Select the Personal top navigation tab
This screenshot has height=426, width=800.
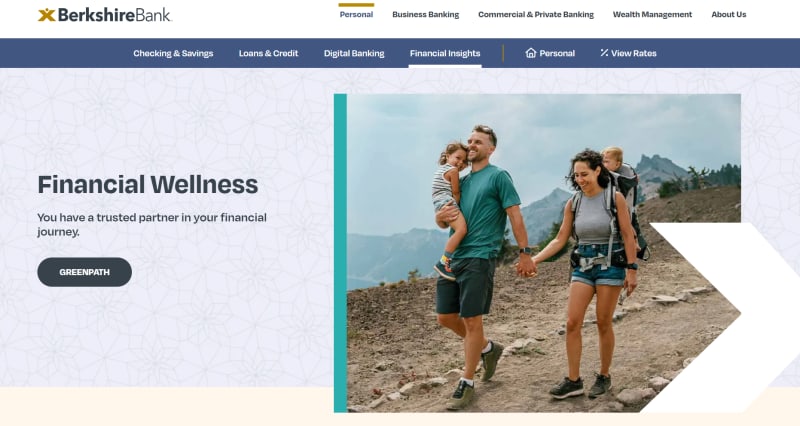356,14
